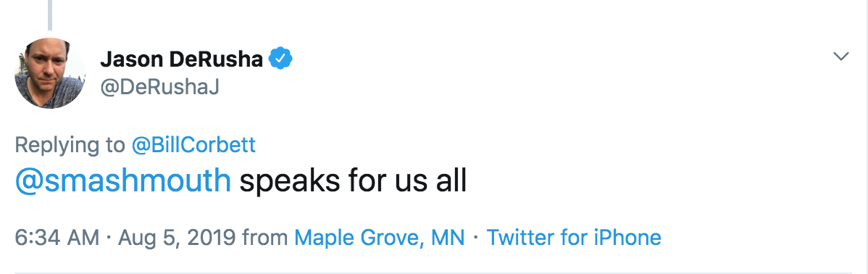Click the thread connector line above avatar
The width and height of the screenshot is (868, 274).
click(50, 15)
